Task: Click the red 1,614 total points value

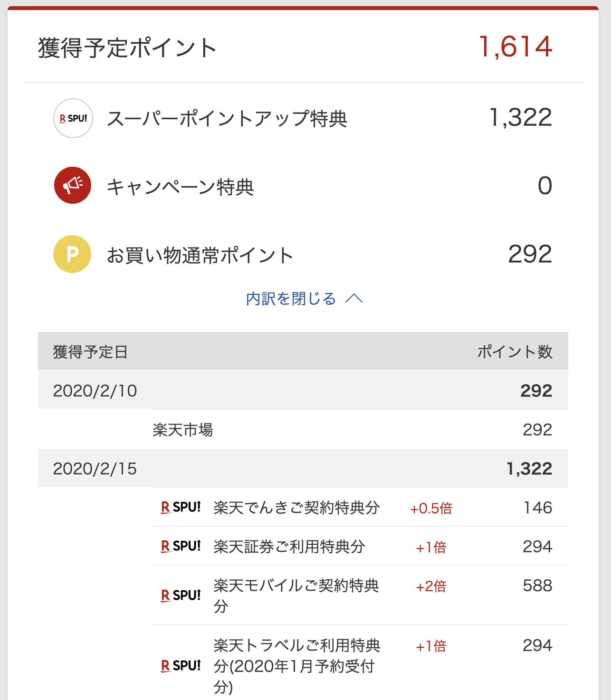Action: click(x=516, y=47)
